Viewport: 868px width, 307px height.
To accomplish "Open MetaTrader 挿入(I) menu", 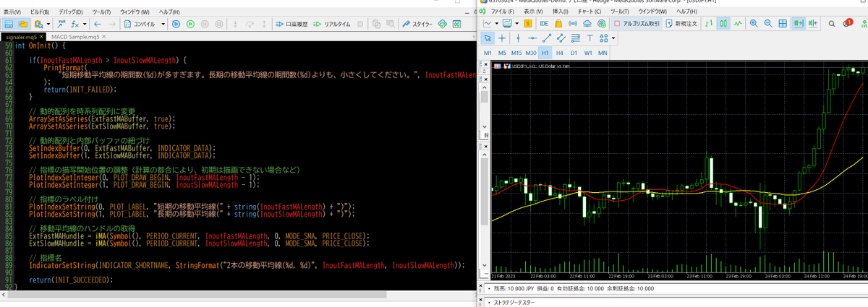I will coord(561,12).
